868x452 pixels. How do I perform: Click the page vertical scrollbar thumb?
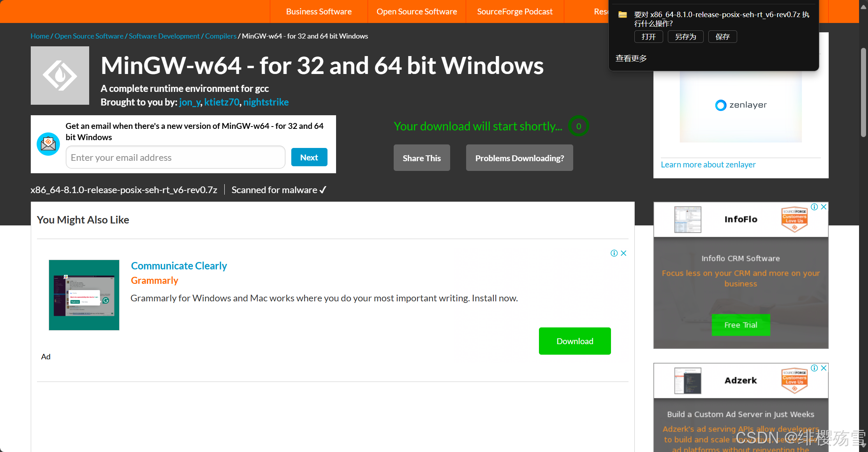click(x=863, y=92)
